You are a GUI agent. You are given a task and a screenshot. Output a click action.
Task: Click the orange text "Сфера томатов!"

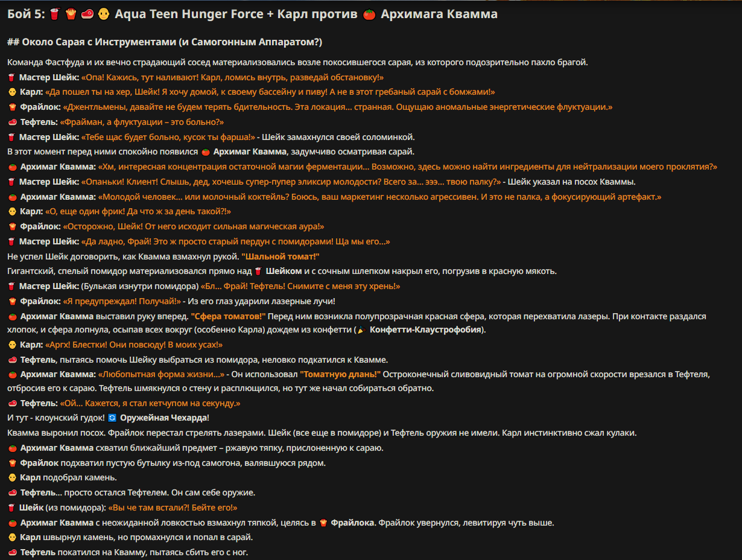click(228, 316)
